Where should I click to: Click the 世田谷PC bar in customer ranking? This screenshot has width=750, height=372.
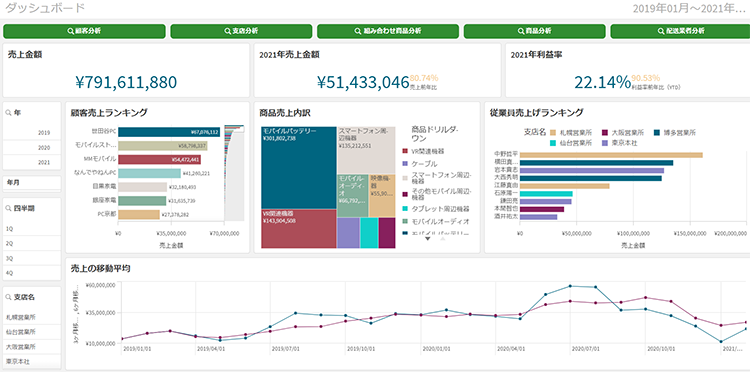pyautogui.click(x=169, y=132)
